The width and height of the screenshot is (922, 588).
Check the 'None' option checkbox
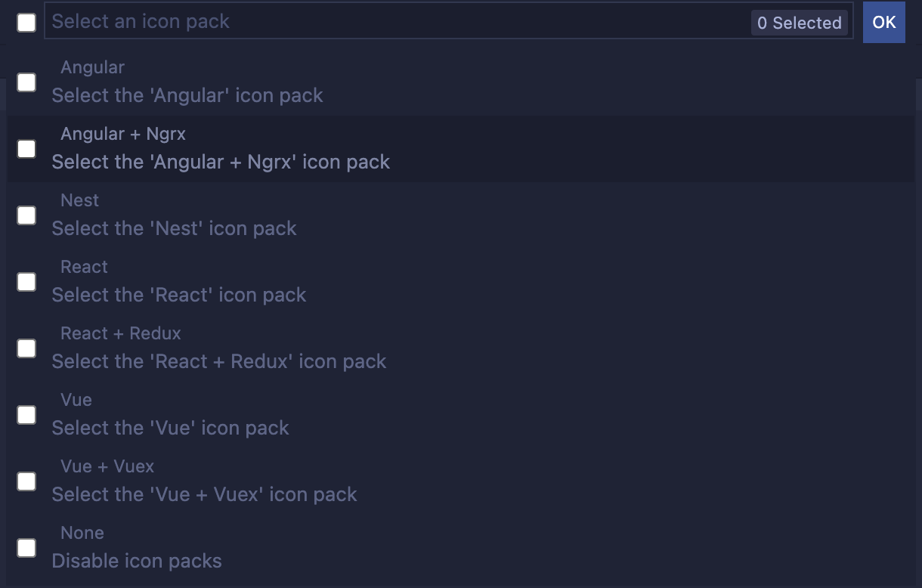click(26, 548)
